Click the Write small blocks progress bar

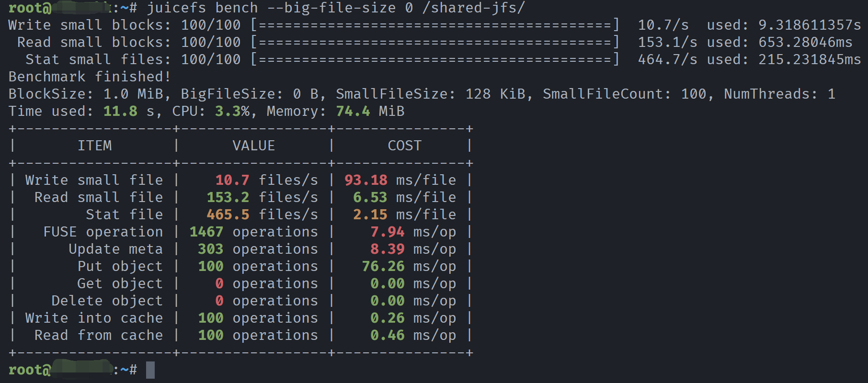pyautogui.click(x=435, y=25)
